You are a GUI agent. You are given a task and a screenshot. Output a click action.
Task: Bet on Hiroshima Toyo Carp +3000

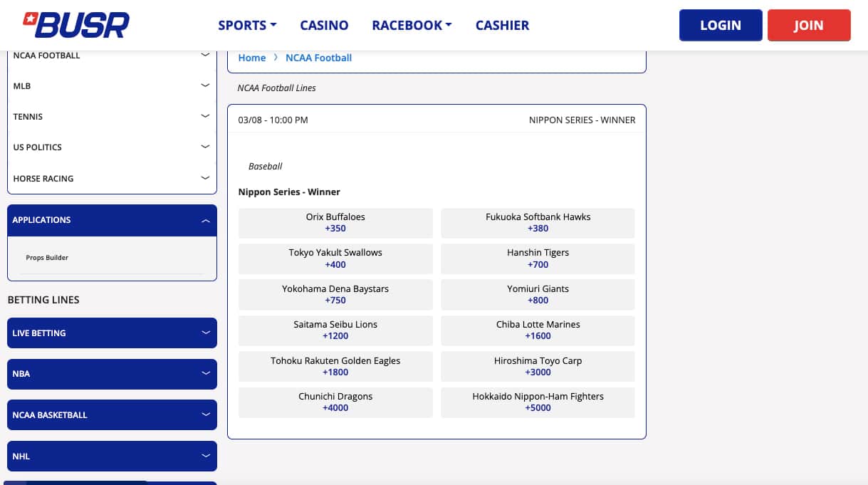point(538,366)
